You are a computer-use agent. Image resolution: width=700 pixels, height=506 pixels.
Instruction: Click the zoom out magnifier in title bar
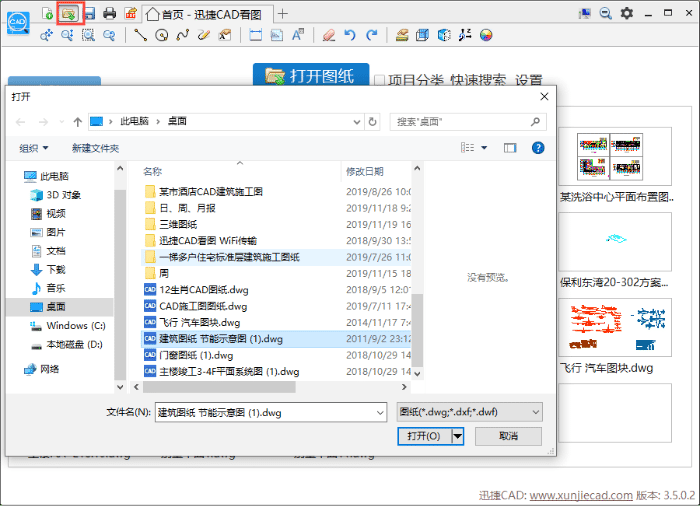605,13
